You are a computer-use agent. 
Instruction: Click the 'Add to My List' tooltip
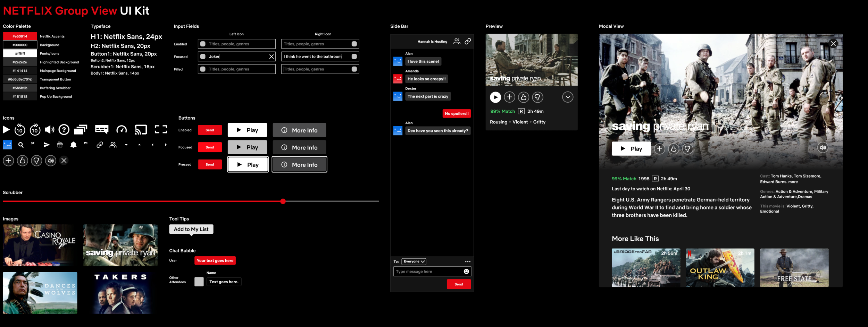(191, 229)
